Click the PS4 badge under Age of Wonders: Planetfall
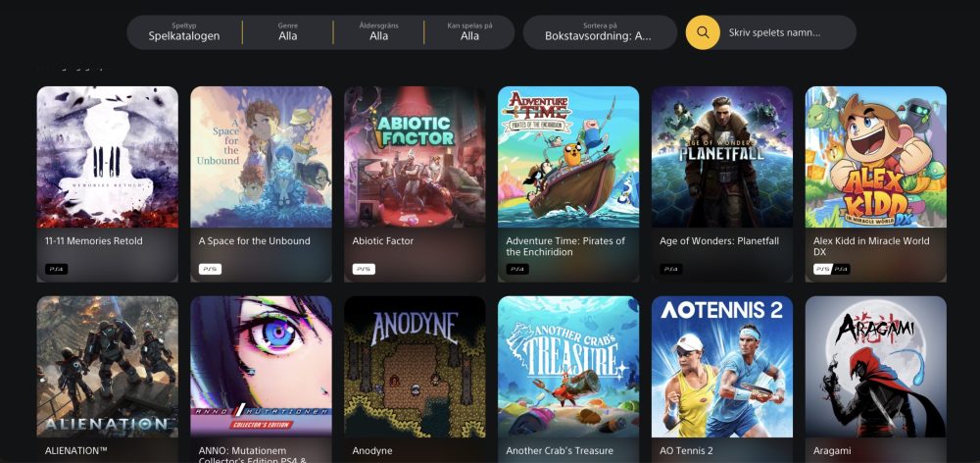980x463 pixels. click(671, 269)
